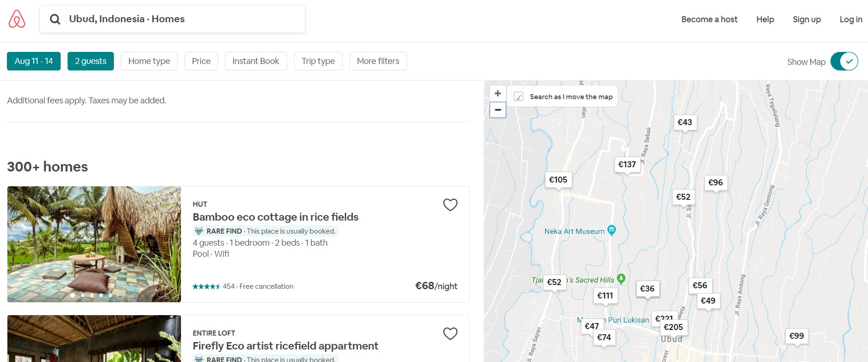Zoom out on the map
Screen dimensions: 868x362
498,110
